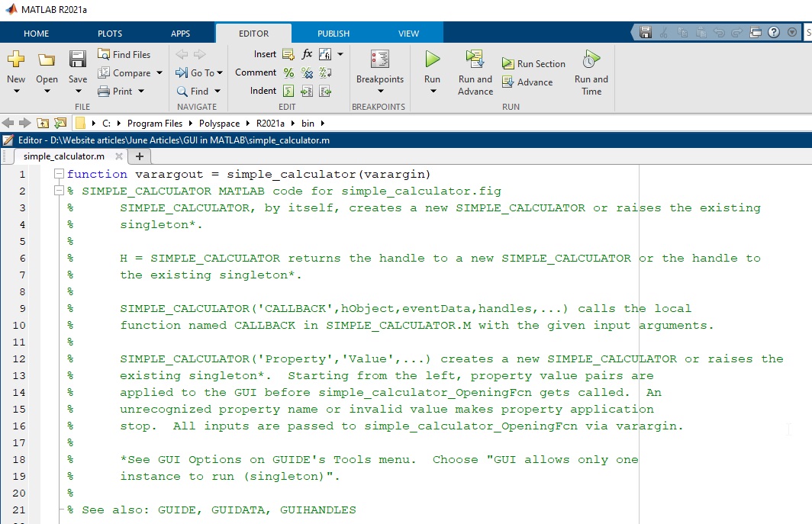
Task: Open the Breakpoints menu
Action: (379, 72)
